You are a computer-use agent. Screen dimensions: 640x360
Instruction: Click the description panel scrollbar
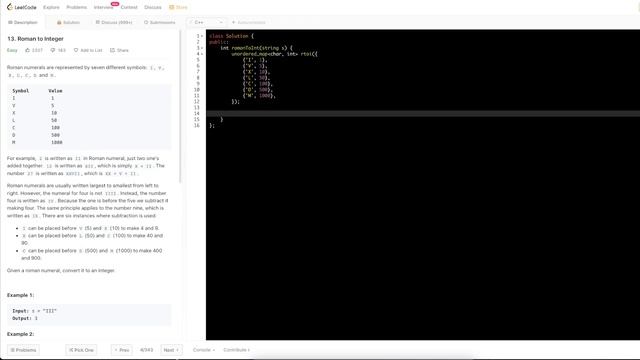(x=180, y=107)
